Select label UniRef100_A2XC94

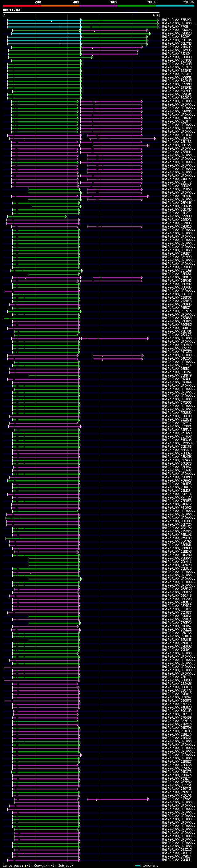pos(176,54)
